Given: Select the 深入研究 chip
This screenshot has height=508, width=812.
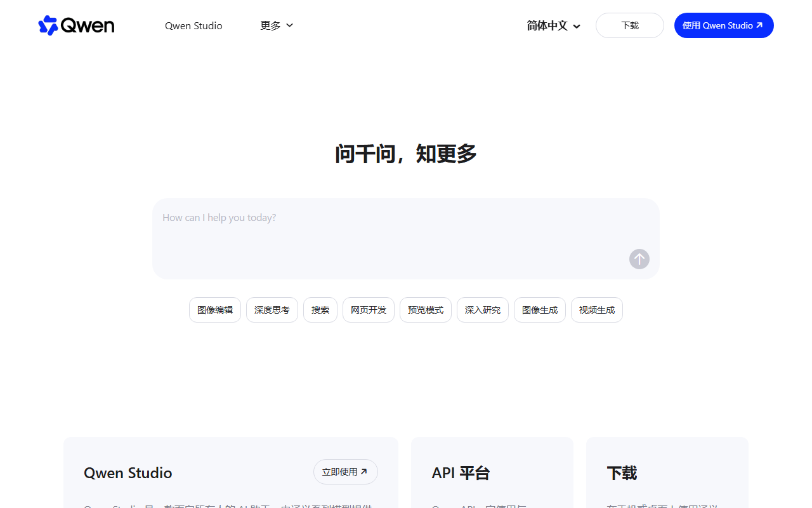Looking at the screenshot, I should 483,310.
